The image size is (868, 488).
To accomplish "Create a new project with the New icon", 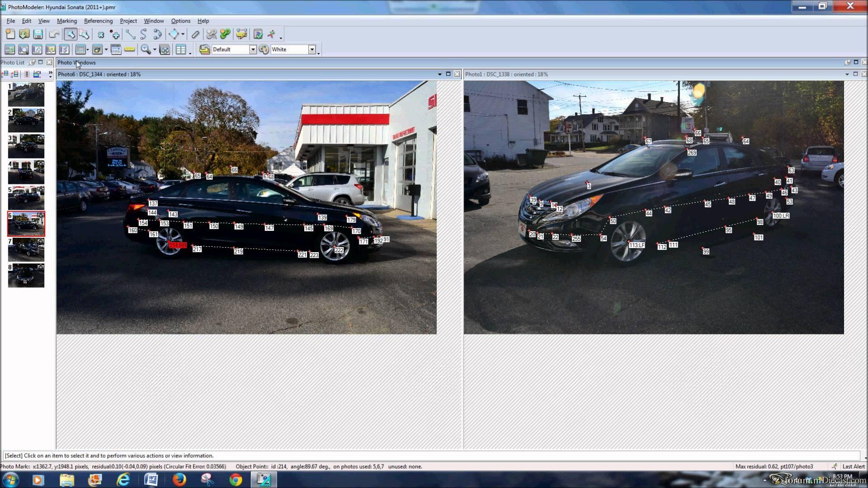I will point(10,34).
